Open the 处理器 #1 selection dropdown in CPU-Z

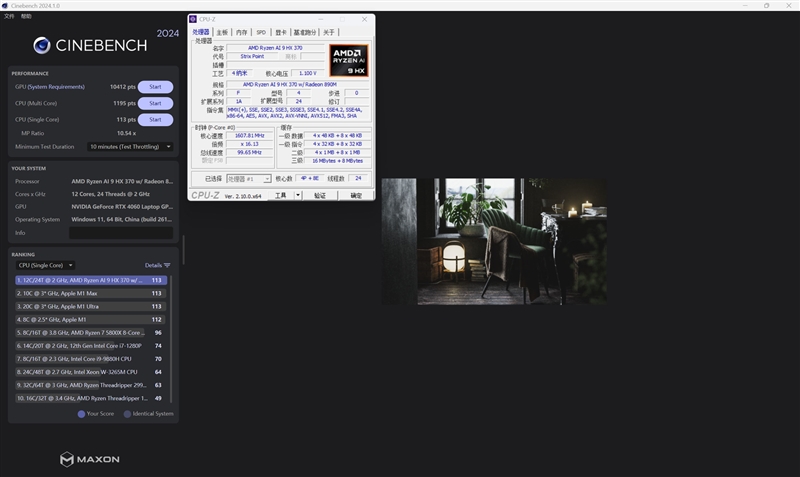click(248, 179)
